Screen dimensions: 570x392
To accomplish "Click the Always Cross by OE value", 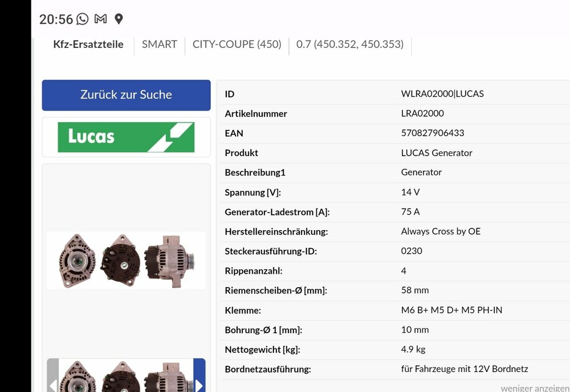I will [x=441, y=231].
